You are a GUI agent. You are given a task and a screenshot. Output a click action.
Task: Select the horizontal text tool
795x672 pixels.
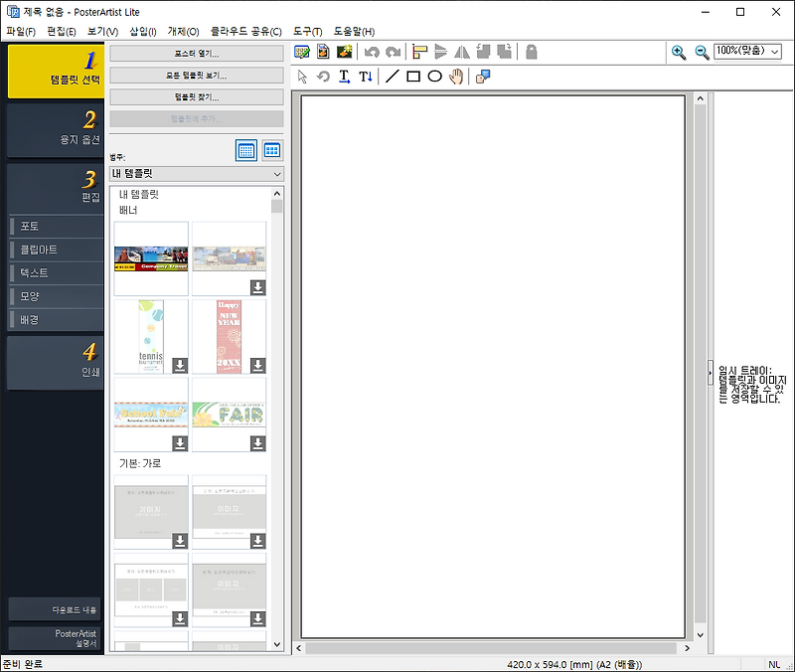[344, 77]
